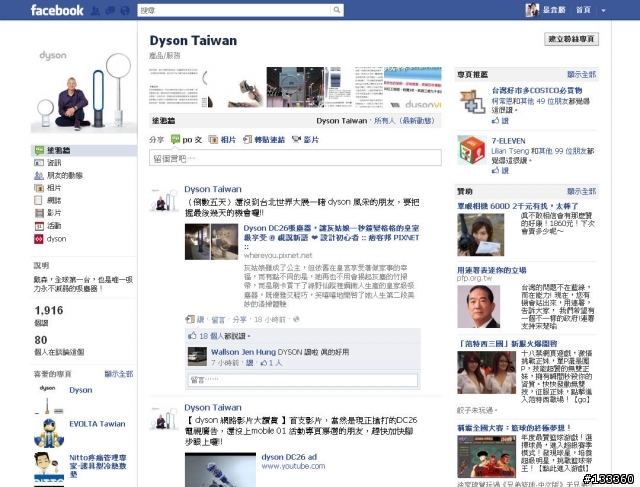Open Dyson DC26 pixnet article link
This screenshot has width=640, height=487.
pyautogui.click(x=331, y=237)
